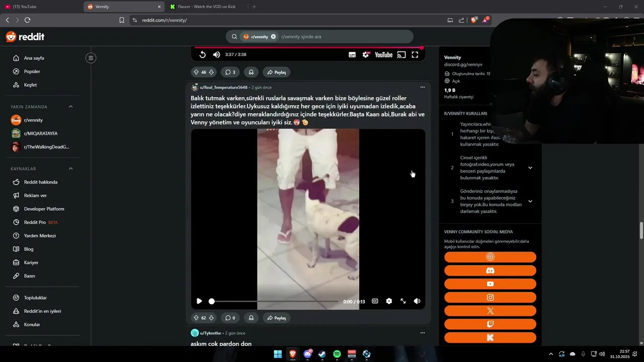Open options menu for Real_Temperature5648's post
This screenshot has height=362, width=644.
tap(423, 87)
